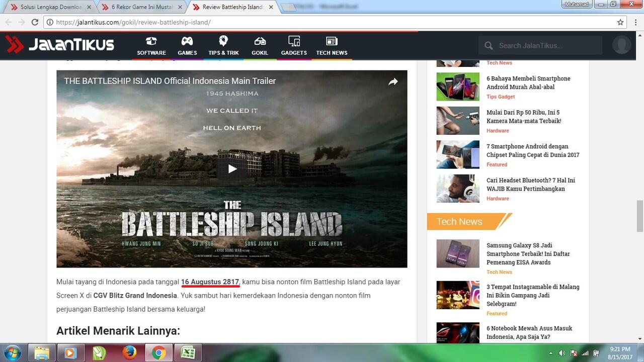Open the network signal tray icon
The image size is (644, 362).
click(585, 353)
